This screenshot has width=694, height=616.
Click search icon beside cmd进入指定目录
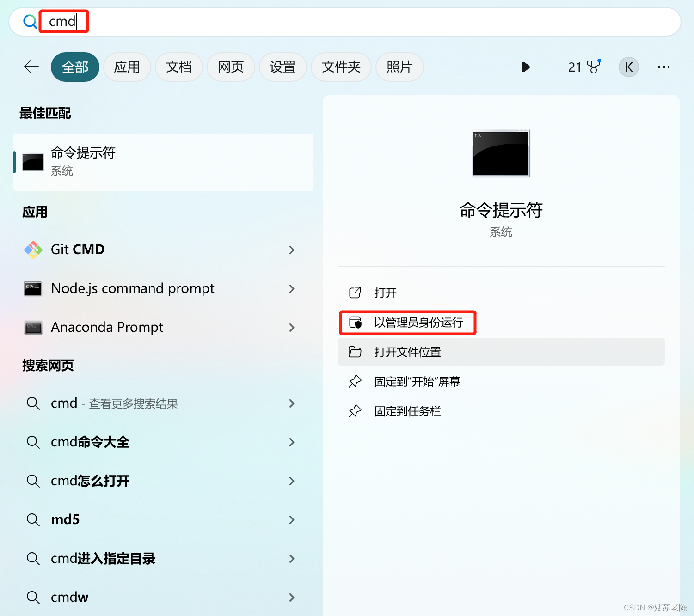[33, 559]
